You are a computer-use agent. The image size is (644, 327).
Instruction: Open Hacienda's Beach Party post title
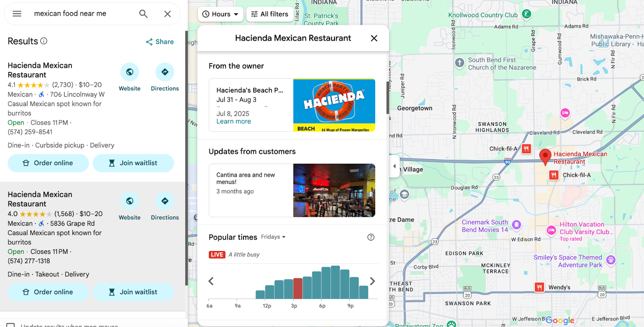click(x=250, y=90)
